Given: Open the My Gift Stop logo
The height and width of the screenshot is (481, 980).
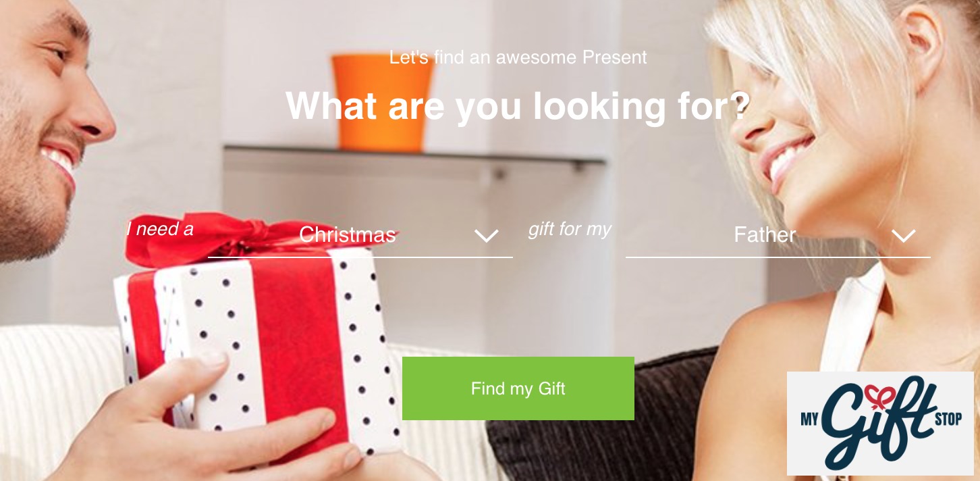Looking at the screenshot, I should (880, 424).
